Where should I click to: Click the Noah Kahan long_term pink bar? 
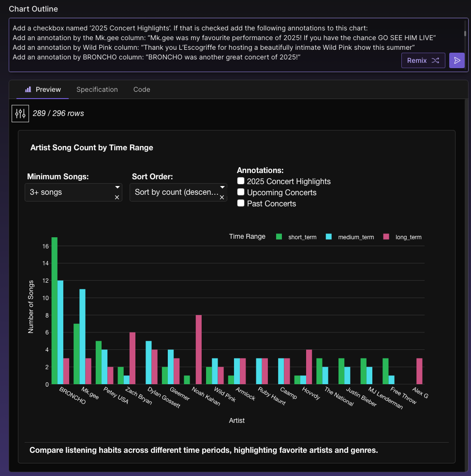pyautogui.click(x=199, y=350)
